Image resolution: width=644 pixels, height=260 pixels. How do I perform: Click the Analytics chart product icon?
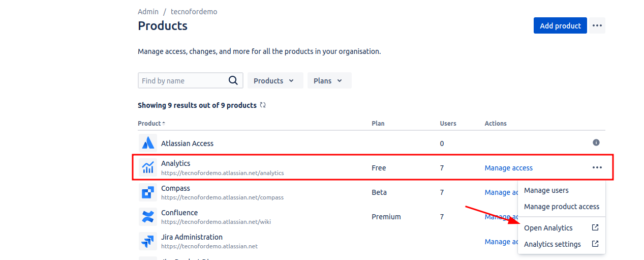coord(148,167)
